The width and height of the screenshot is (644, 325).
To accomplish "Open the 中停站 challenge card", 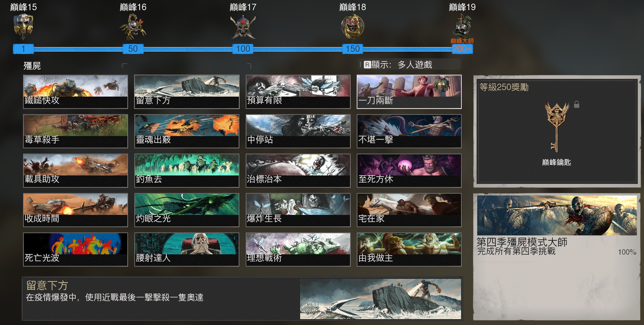I will (298, 131).
